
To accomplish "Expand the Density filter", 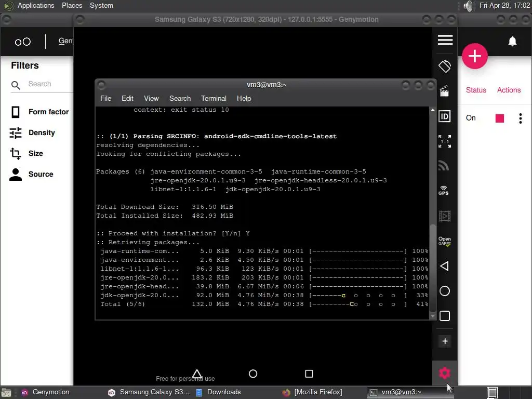I will coord(33,132).
